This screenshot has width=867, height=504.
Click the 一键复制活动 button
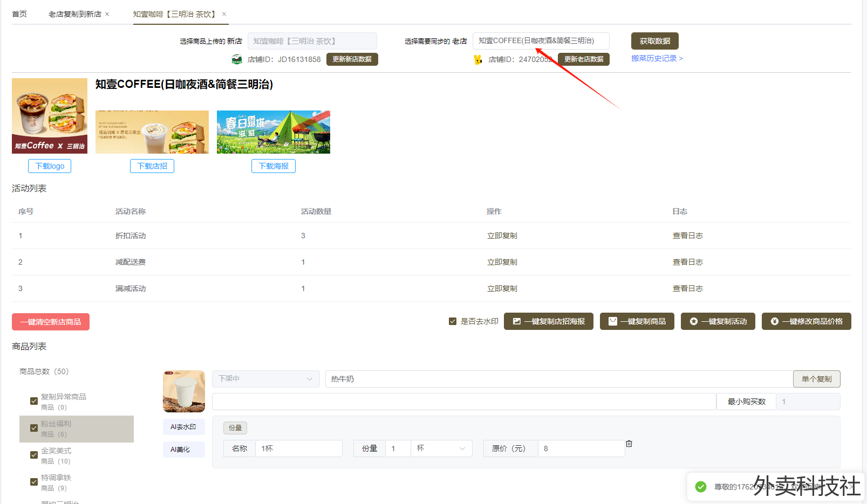tap(718, 321)
